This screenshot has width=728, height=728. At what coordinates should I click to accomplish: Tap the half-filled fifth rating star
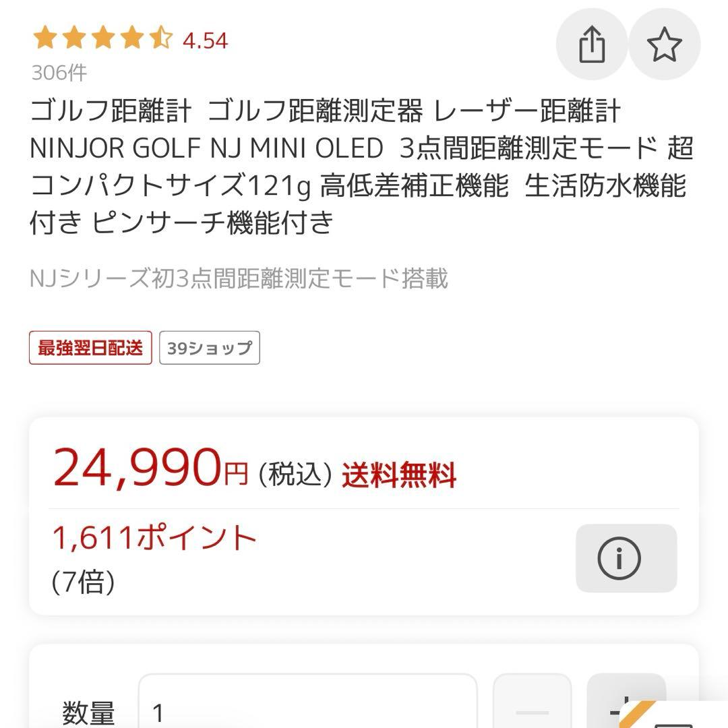tap(160, 40)
